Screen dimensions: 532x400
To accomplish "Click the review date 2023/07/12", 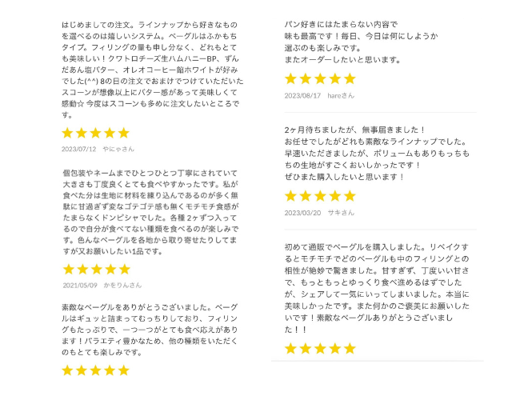I will (79, 149).
